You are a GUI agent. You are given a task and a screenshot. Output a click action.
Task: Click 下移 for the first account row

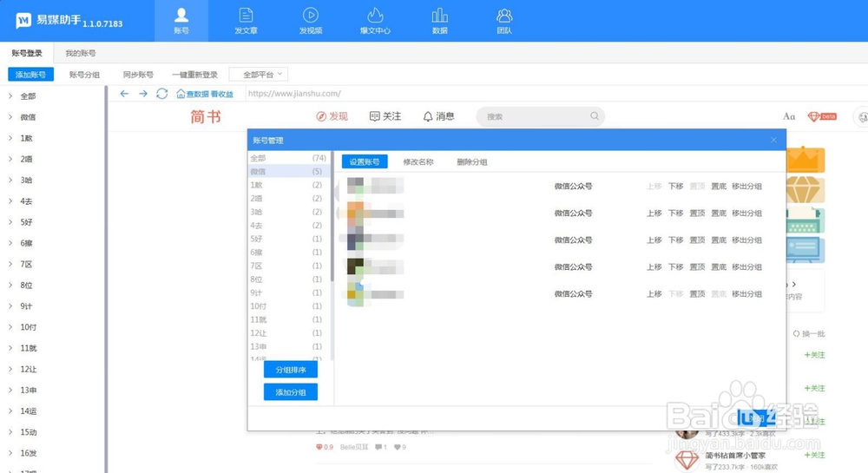(x=675, y=187)
